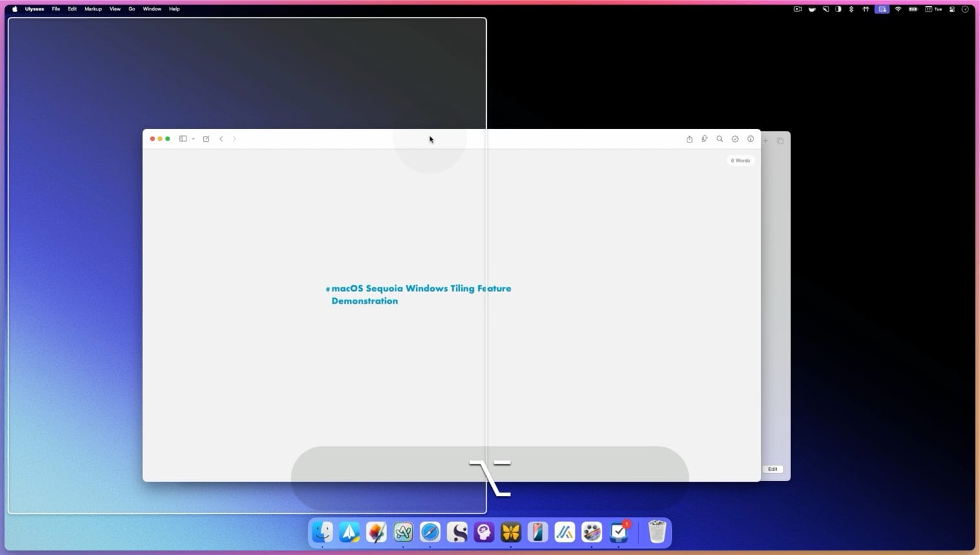
Task: Share the current sheet
Action: click(x=689, y=139)
